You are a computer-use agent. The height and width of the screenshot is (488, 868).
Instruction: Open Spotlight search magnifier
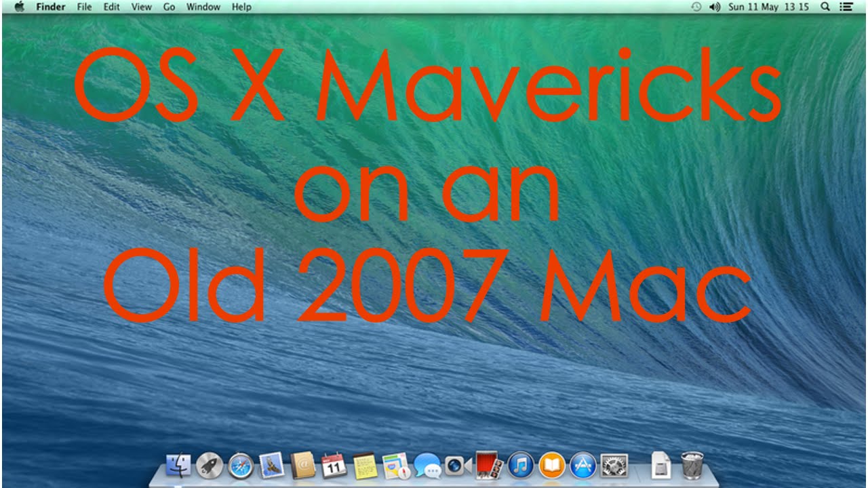(825, 7)
